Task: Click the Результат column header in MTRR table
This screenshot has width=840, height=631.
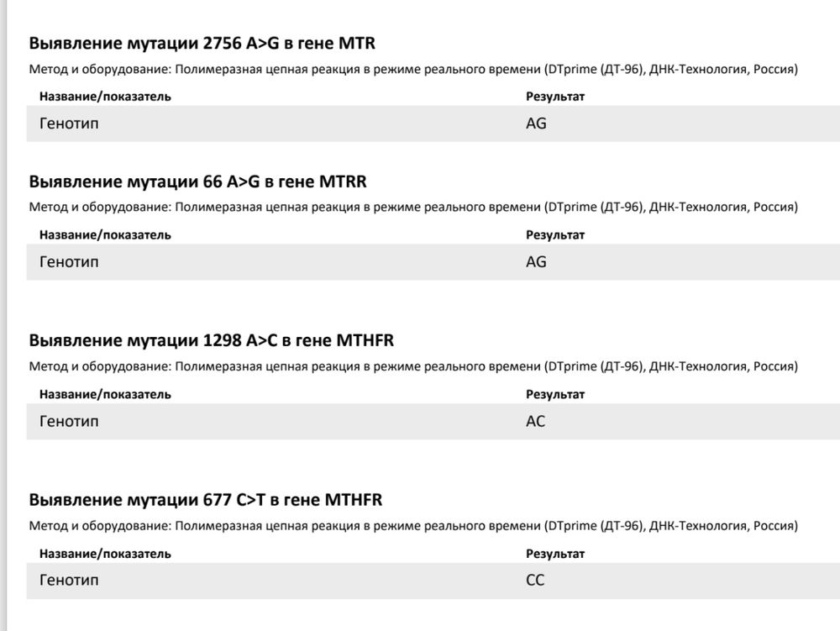Action: point(555,235)
